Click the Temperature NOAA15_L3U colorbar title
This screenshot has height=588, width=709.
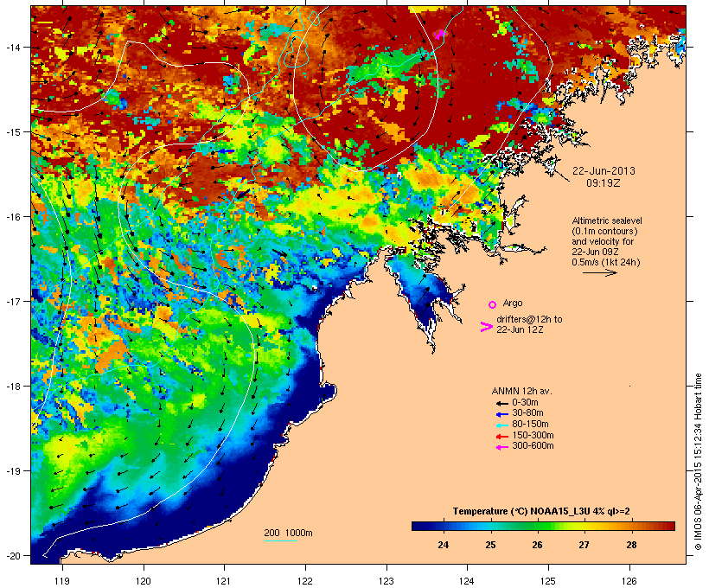(x=541, y=511)
